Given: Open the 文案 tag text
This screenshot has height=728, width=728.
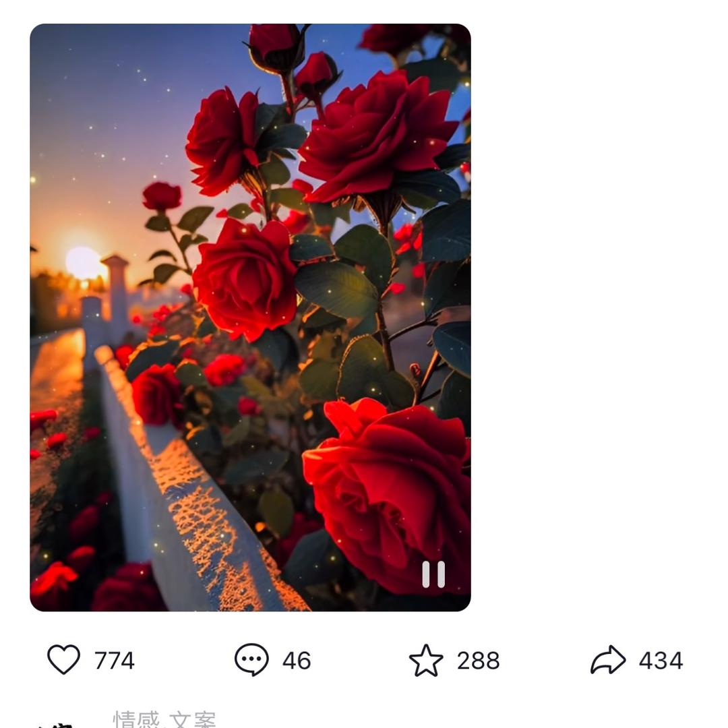Looking at the screenshot, I should pyautogui.click(x=193, y=720).
